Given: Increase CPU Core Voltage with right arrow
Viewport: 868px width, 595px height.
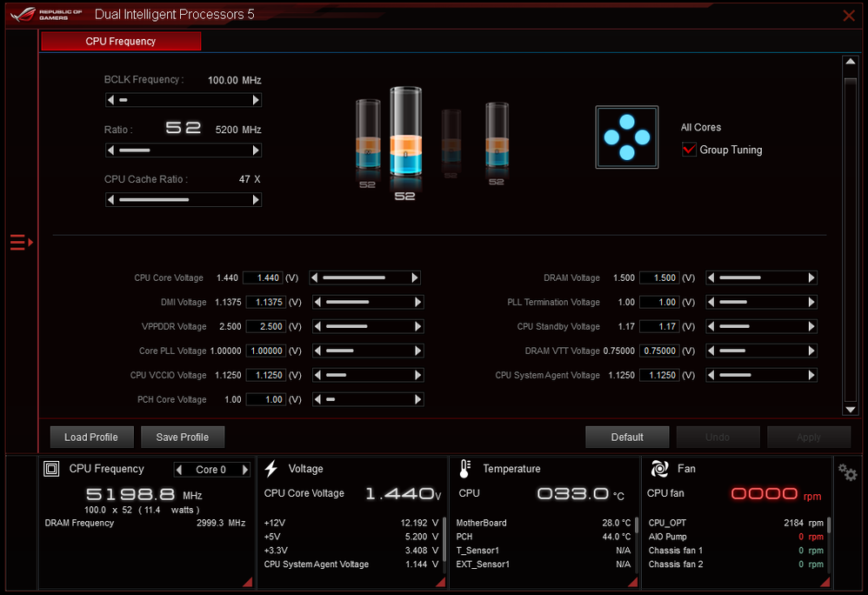Looking at the screenshot, I should pyautogui.click(x=415, y=277).
